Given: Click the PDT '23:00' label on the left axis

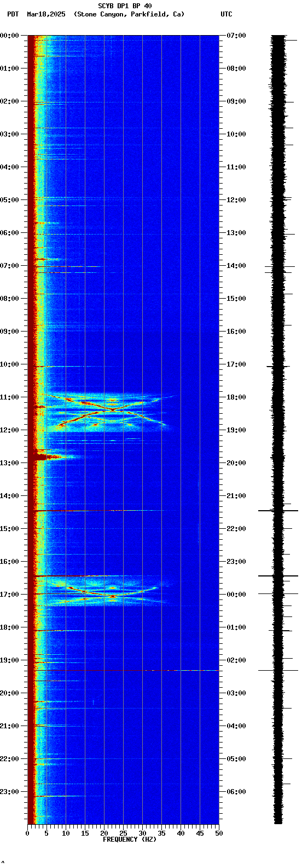Looking at the screenshot, I should tap(10, 792).
